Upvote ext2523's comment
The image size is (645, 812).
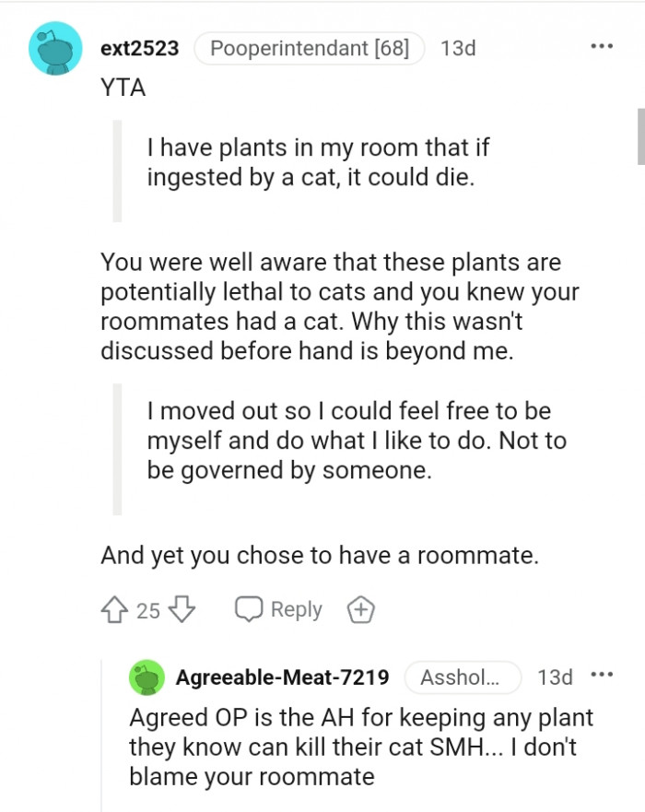(x=116, y=609)
